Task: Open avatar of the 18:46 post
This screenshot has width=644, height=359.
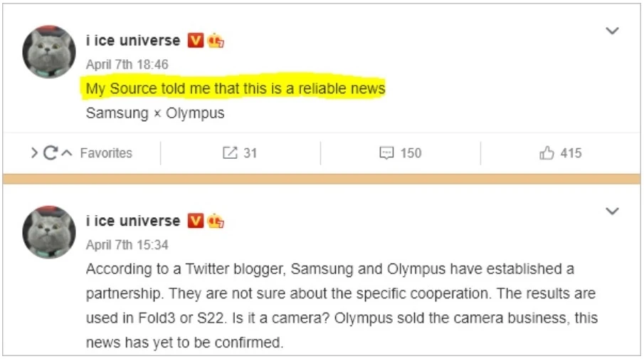Action: click(x=49, y=51)
